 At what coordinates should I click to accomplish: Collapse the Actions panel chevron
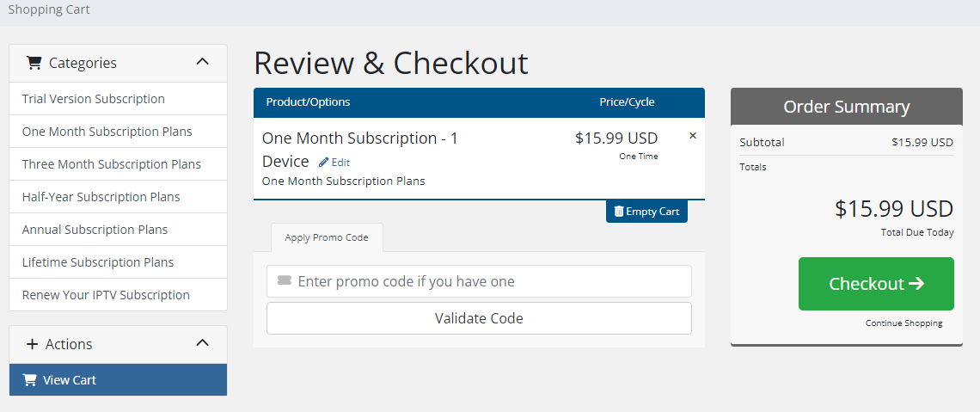(203, 343)
